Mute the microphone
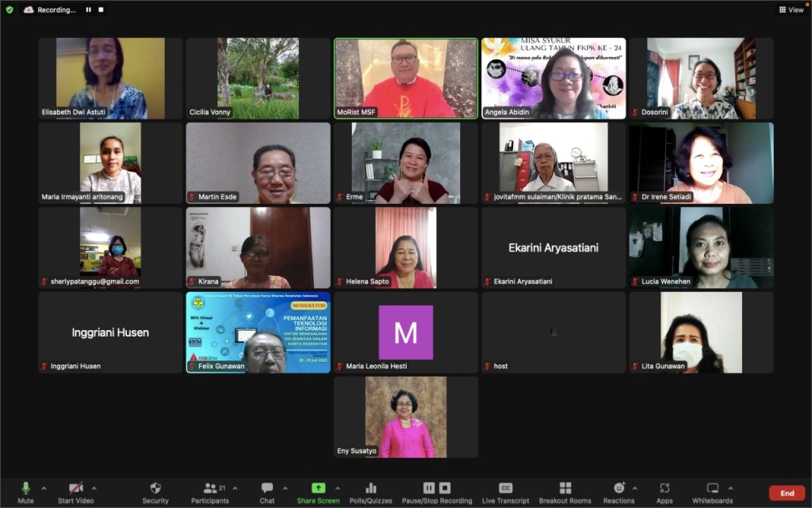Screen dimensions: 812x508 (25, 488)
